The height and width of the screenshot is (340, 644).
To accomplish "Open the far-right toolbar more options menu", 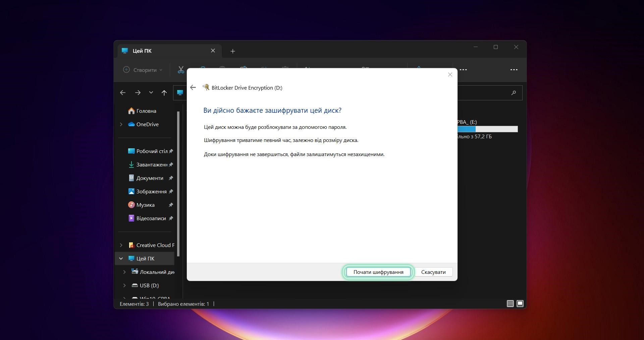I will [514, 70].
